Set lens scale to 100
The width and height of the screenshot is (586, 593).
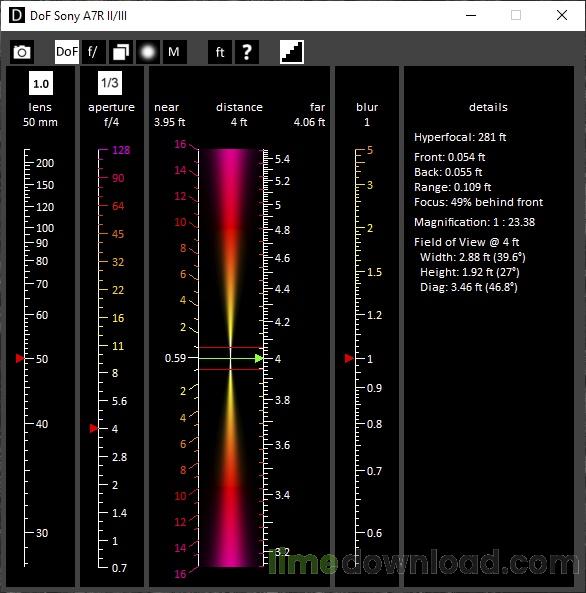pyautogui.click(x=45, y=228)
